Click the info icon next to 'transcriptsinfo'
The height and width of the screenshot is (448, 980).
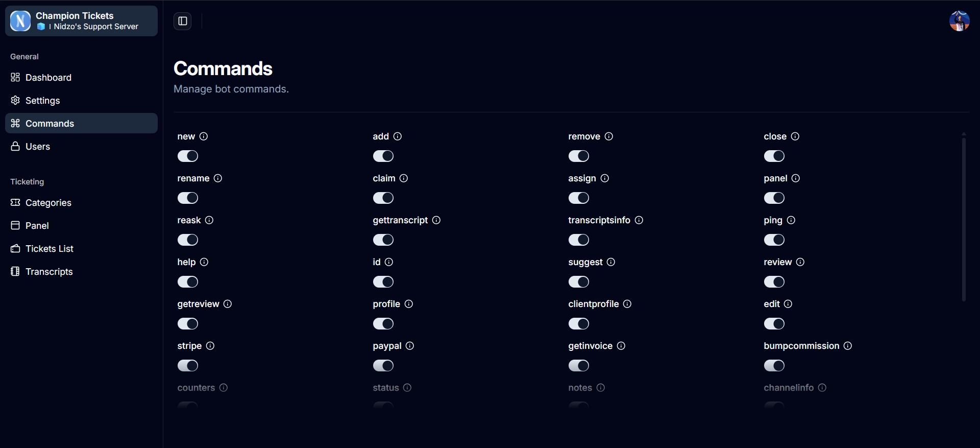(639, 220)
